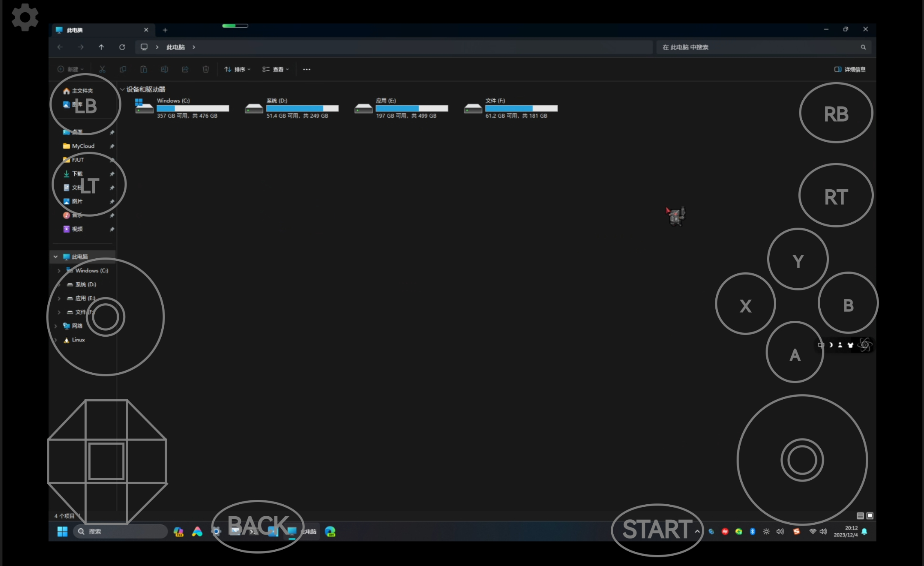Switch to large icons view in status bar
Image resolution: width=924 pixels, height=566 pixels.
(x=870, y=515)
